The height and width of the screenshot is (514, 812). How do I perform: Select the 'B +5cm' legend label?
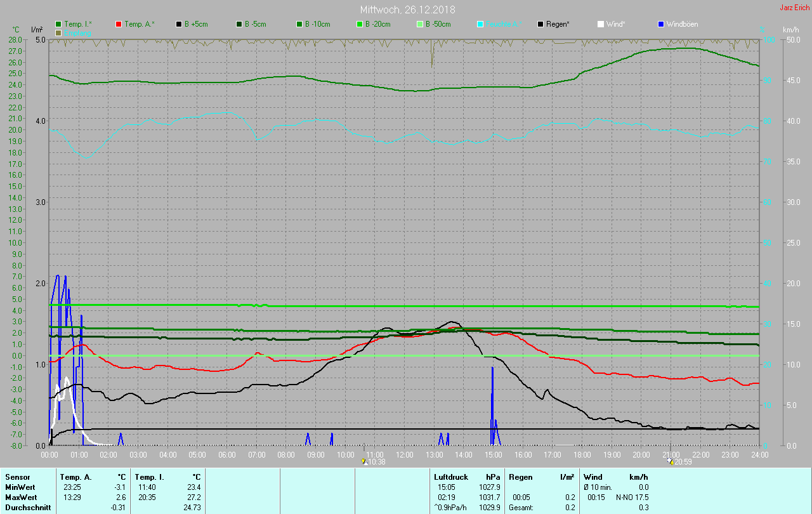point(196,24)
